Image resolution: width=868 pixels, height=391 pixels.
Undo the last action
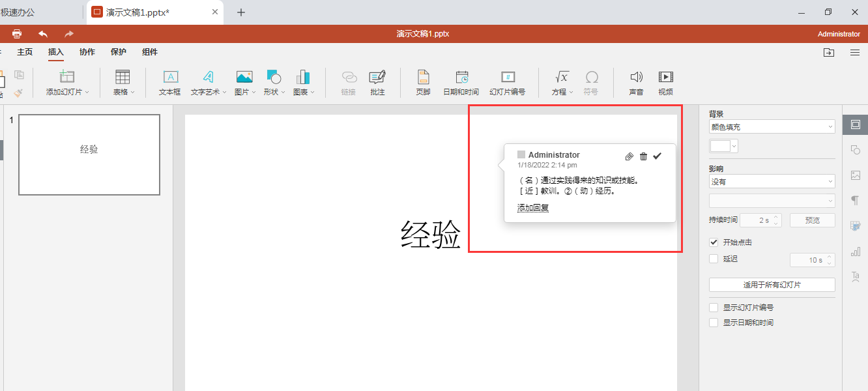coord(43,34)
